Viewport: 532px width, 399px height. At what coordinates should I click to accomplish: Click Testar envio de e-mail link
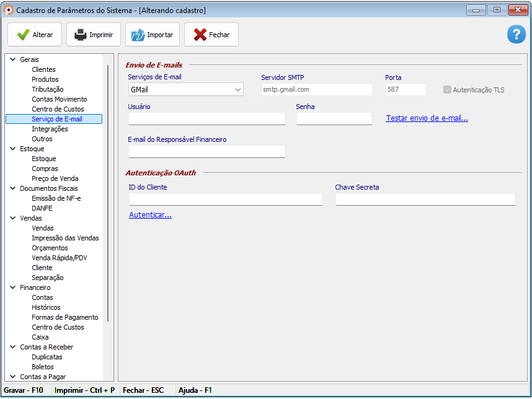pyautogui.click(x=427, y=118)
